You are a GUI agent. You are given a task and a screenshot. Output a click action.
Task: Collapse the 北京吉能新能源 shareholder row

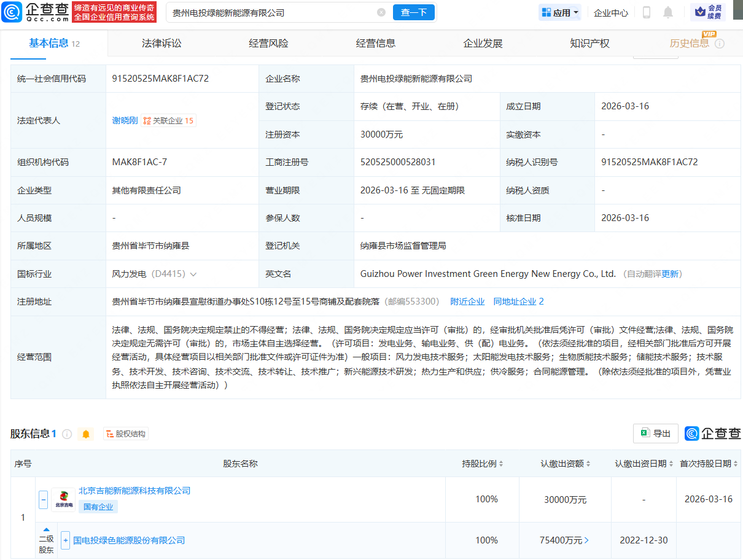(x=44, y=500)
